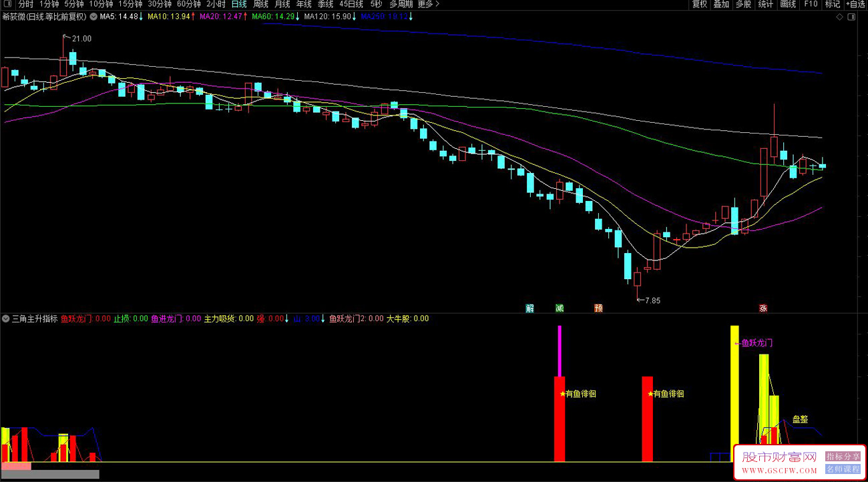Select the 5秒 period tab
Viewport: 868px width, 482px height.
coord(377,4)
